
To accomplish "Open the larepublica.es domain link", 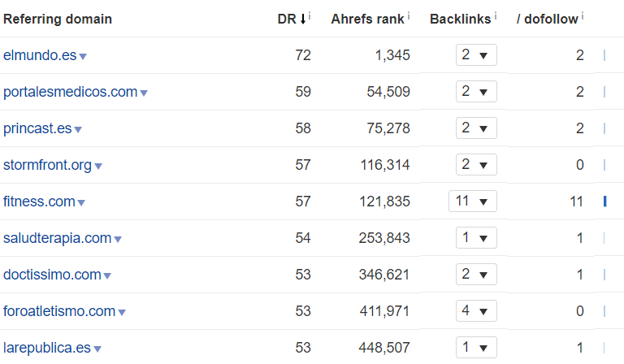I will pos(47,348).
